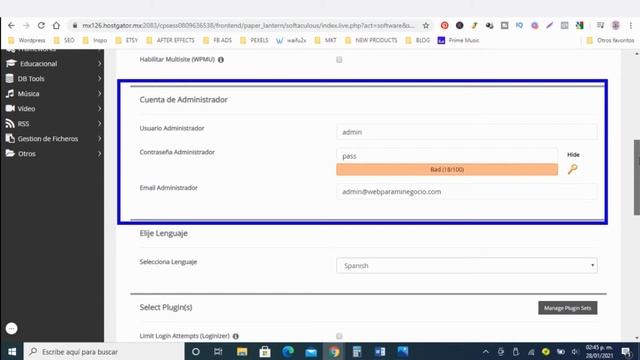Bookmark this page with the star icon
Viewport: 640px width, 360px height.
pos(426,25)
